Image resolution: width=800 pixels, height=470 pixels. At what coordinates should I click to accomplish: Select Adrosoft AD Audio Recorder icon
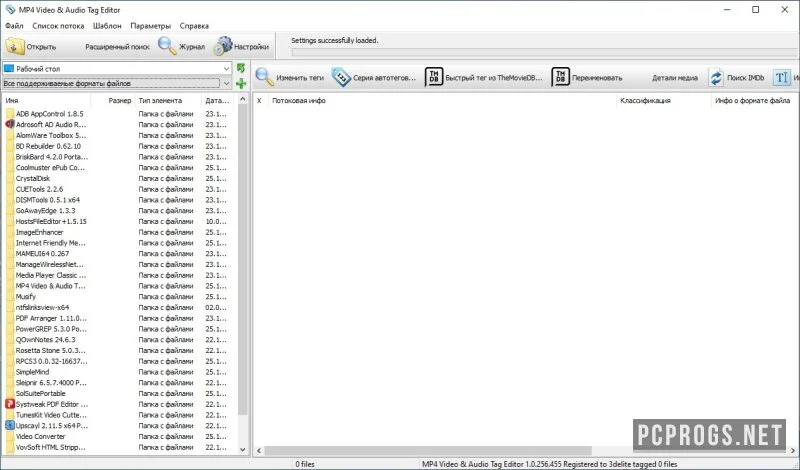click(x=10, y=125)
